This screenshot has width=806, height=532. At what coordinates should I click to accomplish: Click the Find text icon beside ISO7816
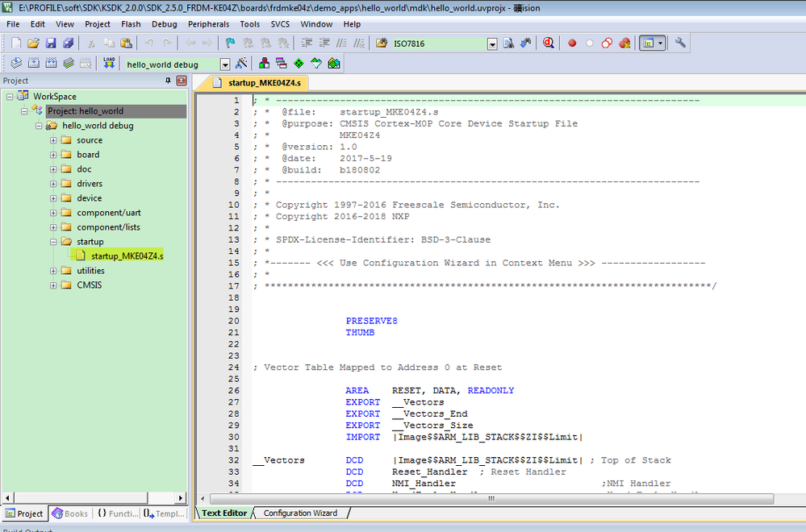pos(507,44)
